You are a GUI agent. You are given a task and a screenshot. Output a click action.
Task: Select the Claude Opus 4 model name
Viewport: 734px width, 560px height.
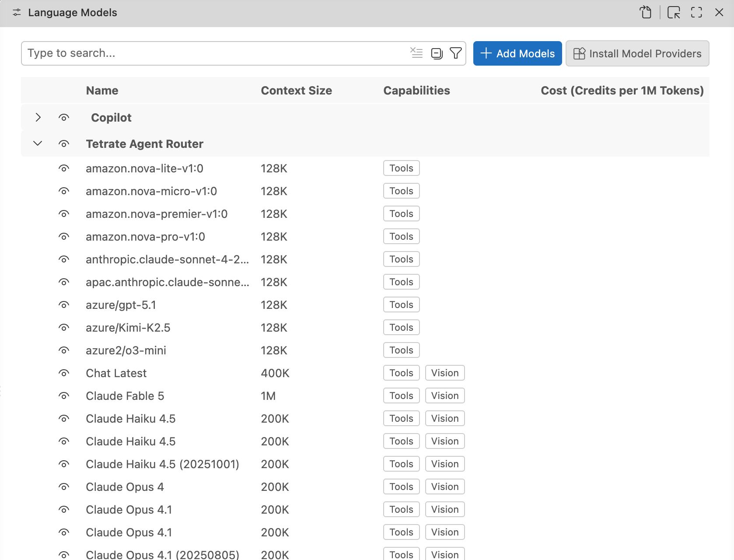click(125, 486)
